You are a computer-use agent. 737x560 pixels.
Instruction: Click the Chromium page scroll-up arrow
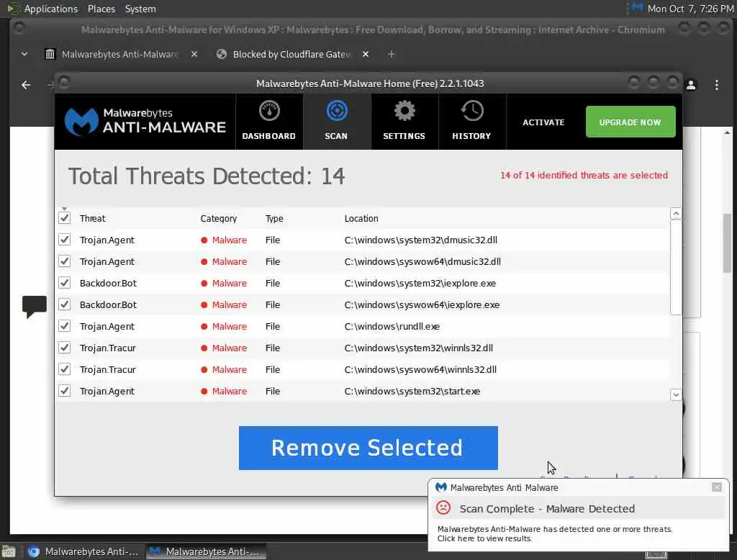click(x=727, y=132)
